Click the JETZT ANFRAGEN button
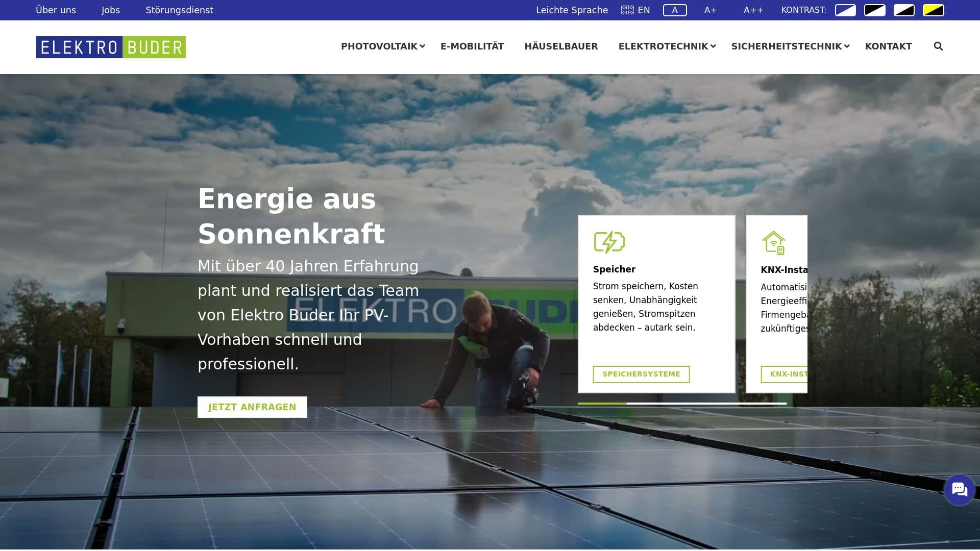 click(252, 407)
